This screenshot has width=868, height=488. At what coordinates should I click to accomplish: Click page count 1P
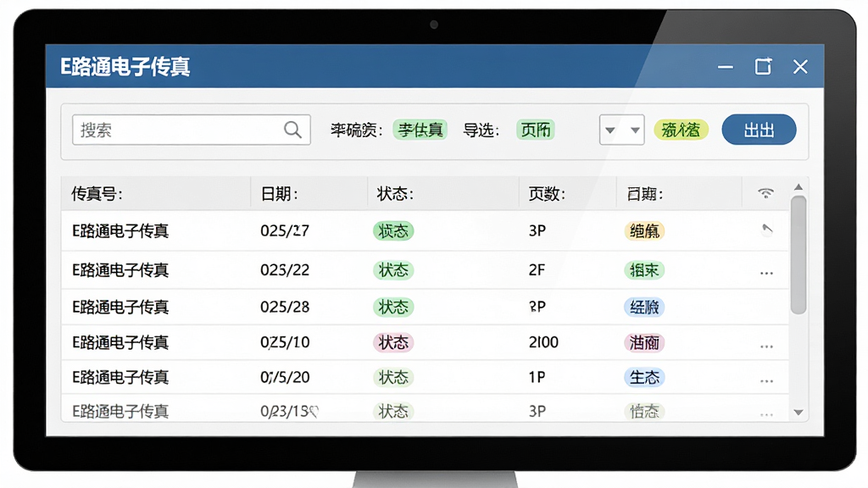click(537, 377)
